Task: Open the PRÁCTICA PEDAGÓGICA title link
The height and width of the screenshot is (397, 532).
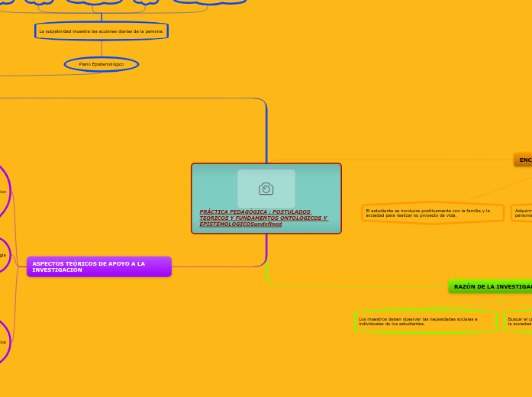Action: 263,218
